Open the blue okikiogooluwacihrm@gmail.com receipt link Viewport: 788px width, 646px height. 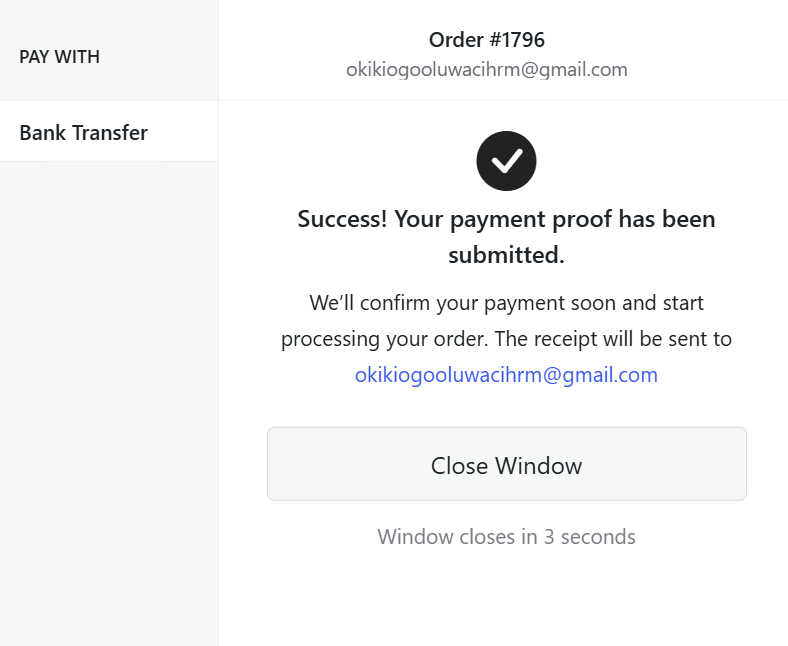tap(506, 375)
